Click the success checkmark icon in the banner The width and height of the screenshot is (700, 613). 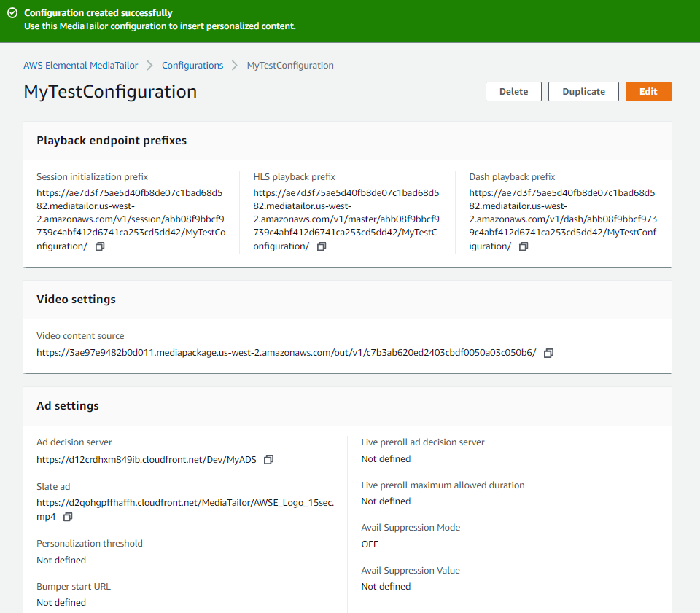coord(12,13)
